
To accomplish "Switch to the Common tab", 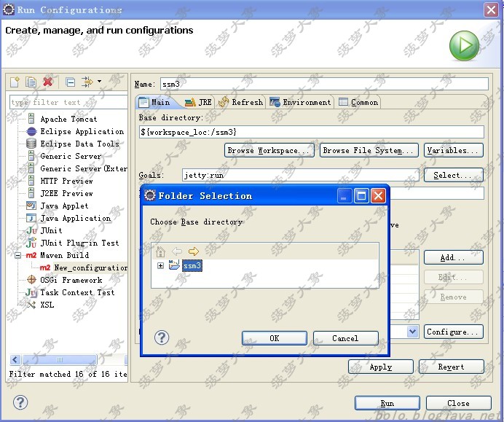I will click(x=358, y=102).
